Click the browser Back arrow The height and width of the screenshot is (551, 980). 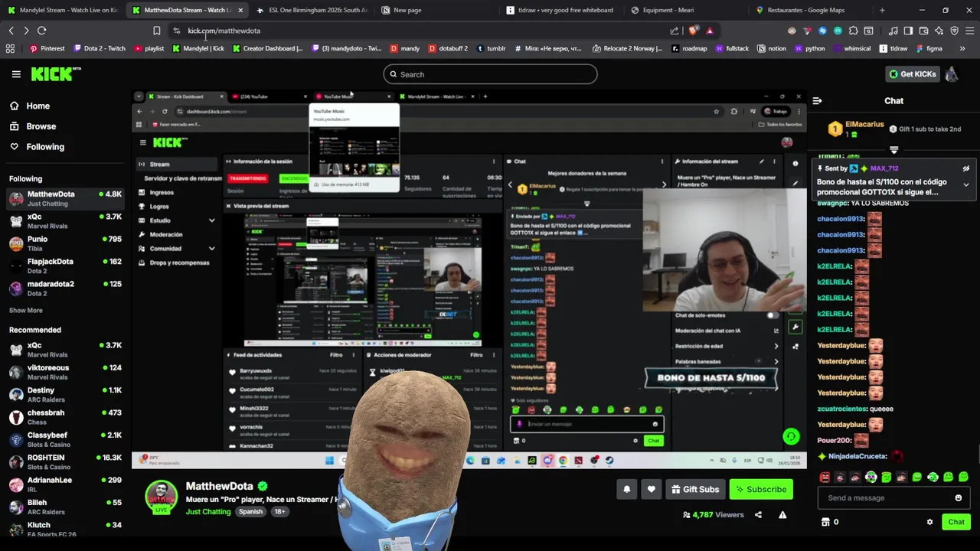[11, 31]
